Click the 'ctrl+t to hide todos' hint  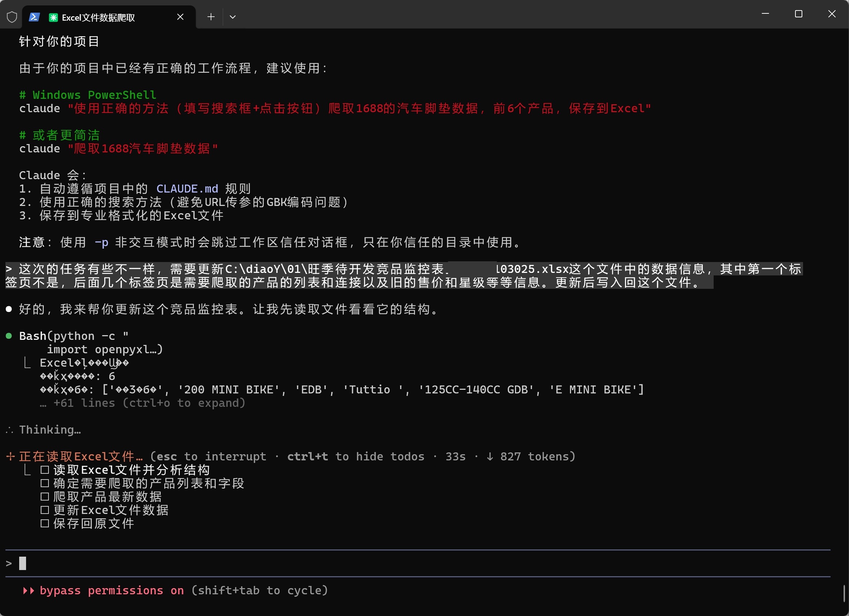(356, 456)
